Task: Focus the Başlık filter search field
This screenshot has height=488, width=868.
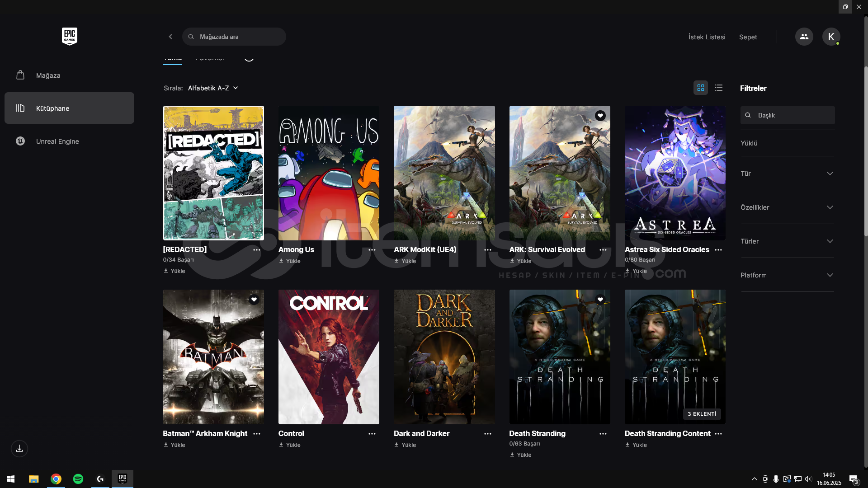Action: pos(787,115)
